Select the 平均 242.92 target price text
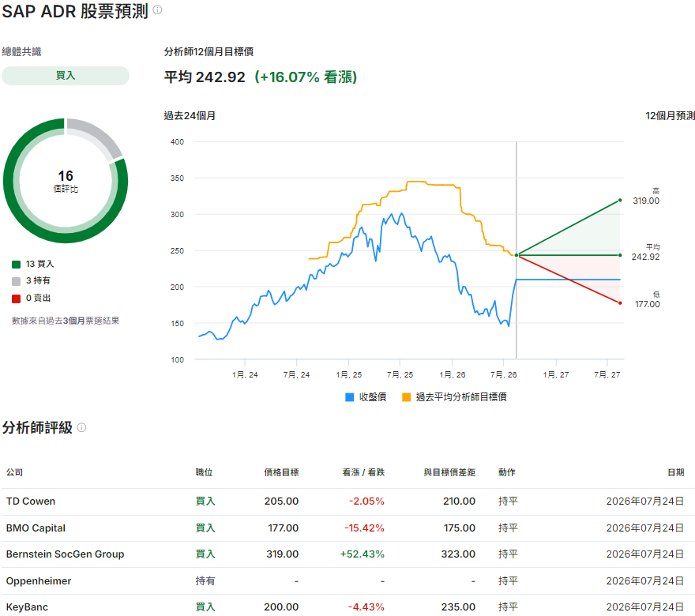This screenshot has width=695, height=616. pos(205,77)
